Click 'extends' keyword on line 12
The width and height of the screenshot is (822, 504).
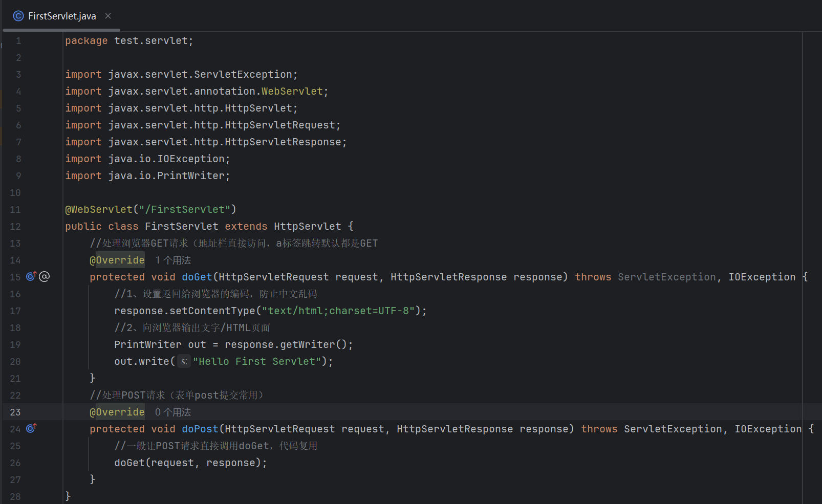(x=246, y=227)
